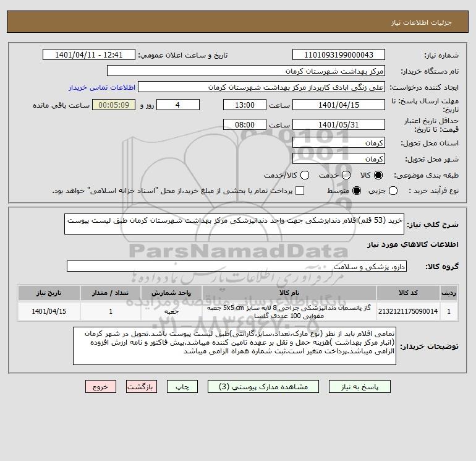This screenshot has height=461, width=476.
Task: Click the buyer organization name field
Action: (246, 71)
